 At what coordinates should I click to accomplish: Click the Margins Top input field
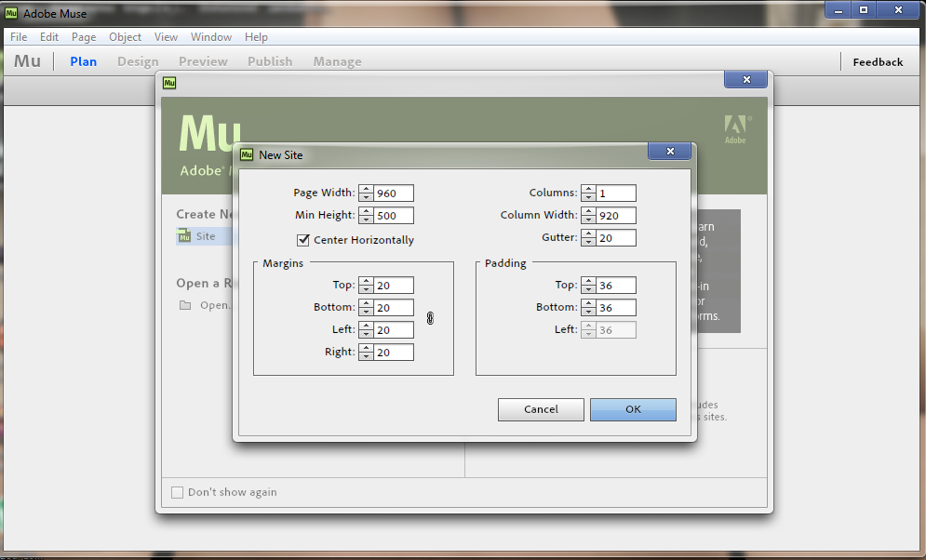point(394,285)
